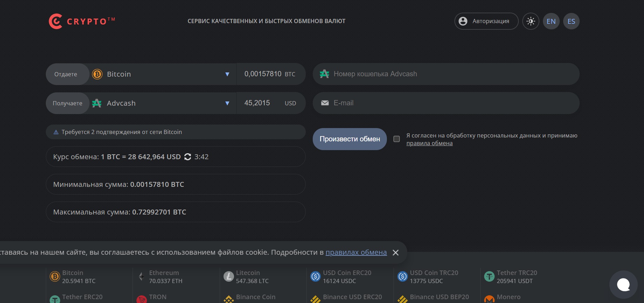This screenshot has height=303, width=644.
Task: Click the 16124 USDC reserve value
Action: coord(339,281)
